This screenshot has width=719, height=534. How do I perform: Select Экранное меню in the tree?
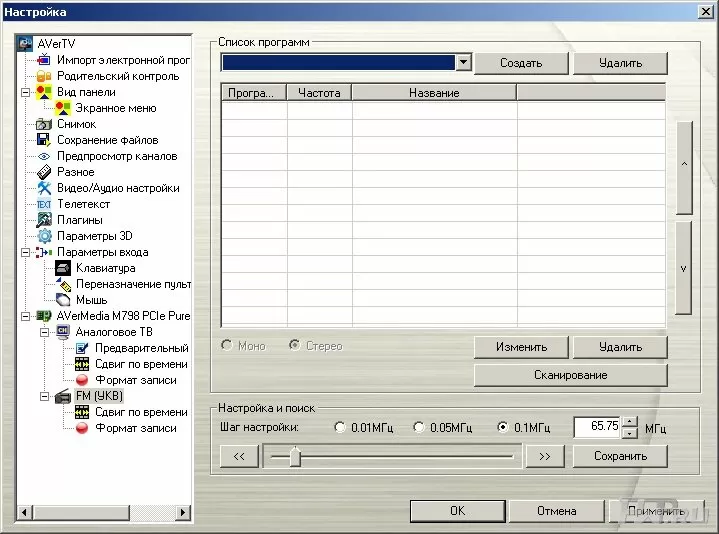[115, 108]
